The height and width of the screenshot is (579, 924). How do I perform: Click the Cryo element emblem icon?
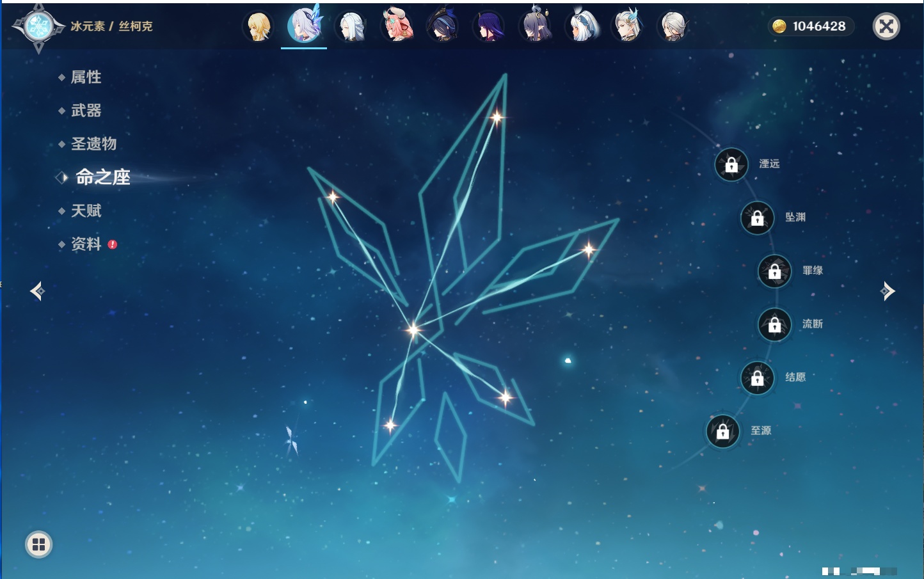click(x=38, y=27)
